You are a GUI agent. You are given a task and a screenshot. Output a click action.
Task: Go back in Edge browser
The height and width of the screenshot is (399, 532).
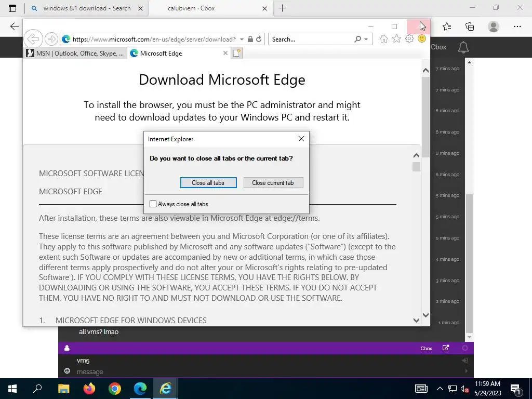[x=14, y=26]
